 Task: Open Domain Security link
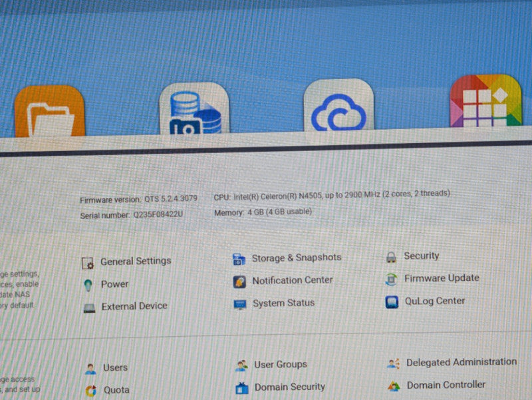(290, 387)
